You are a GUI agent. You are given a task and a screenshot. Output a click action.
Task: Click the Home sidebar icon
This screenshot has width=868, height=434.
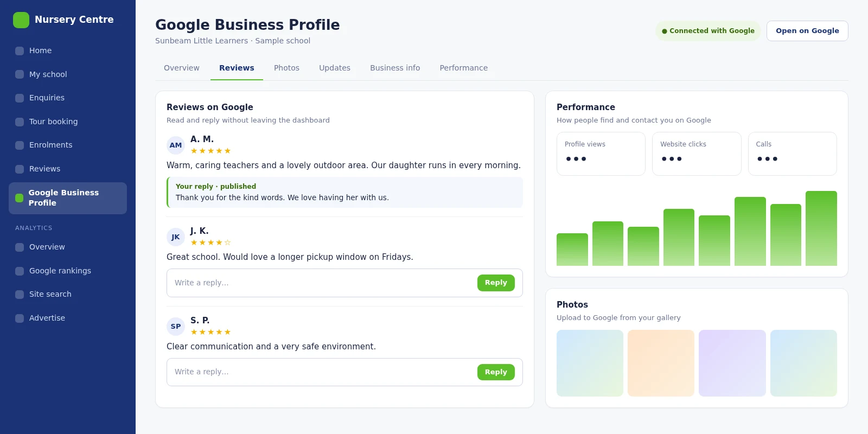point(20,51)
